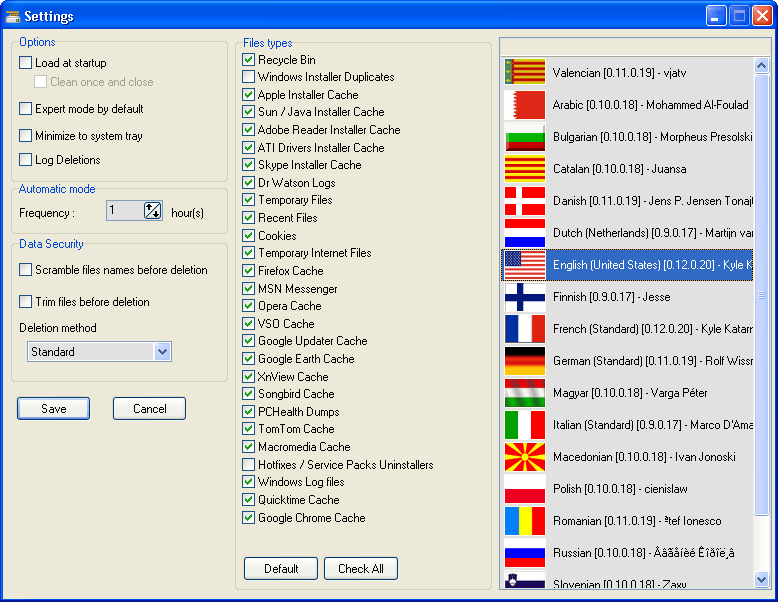Viewport: 778px width, 602px height.
Task: Uncheck Windows Log files
Action: (249, 482)
